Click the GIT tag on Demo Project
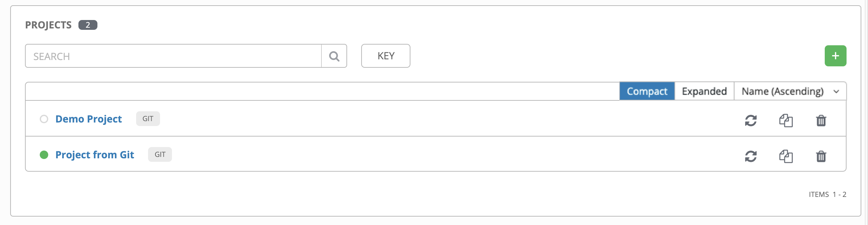The height and width of the screenshot is (225, 868). pyautogui.click(x=148, y=119)
